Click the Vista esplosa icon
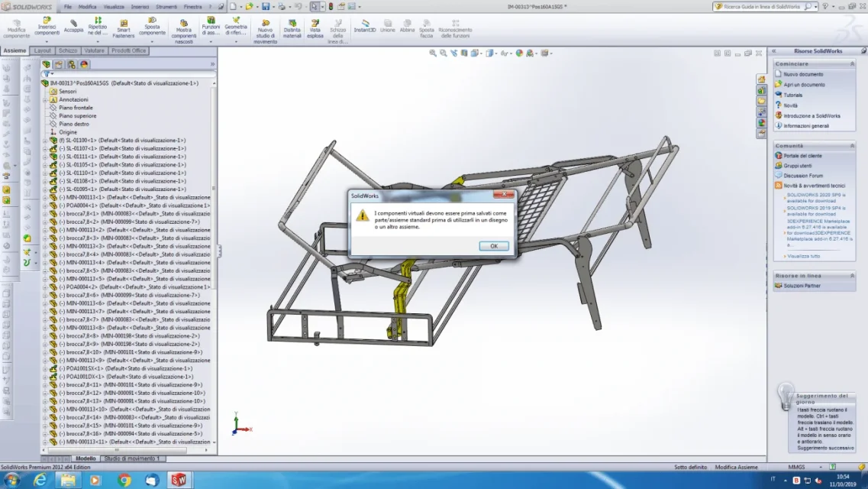The image size is (868, 489). [x=315, y=28]
